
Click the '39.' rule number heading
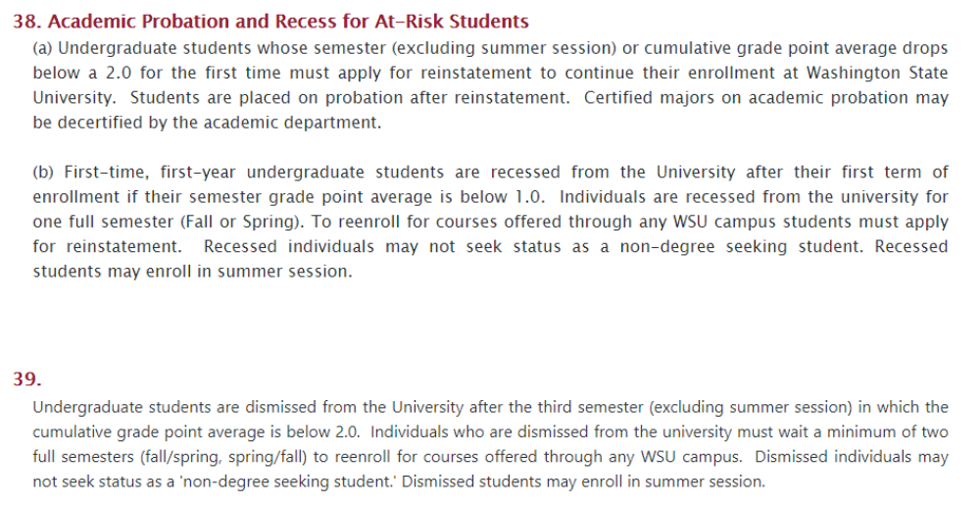(27, 379)
